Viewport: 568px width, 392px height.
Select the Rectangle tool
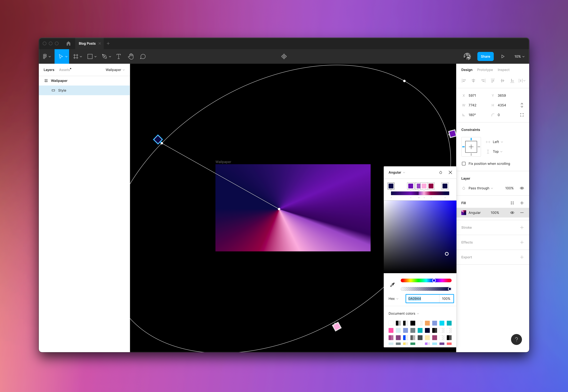(90, 56)
